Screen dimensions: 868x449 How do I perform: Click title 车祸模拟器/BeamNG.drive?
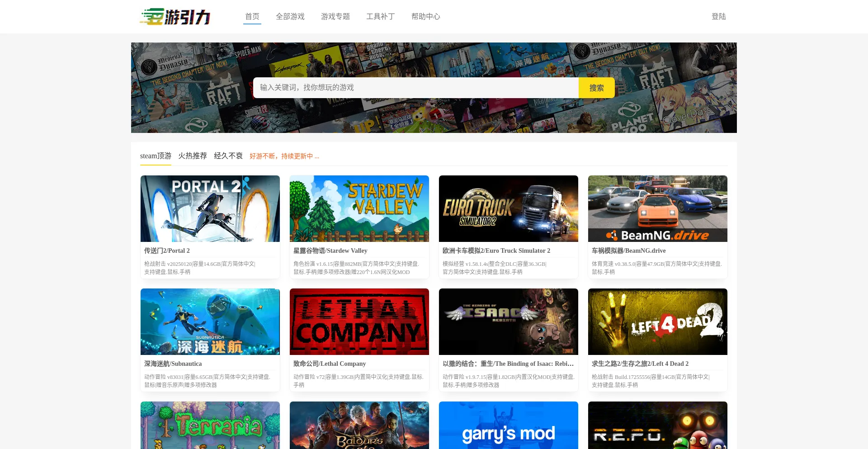tap(629, 250)
